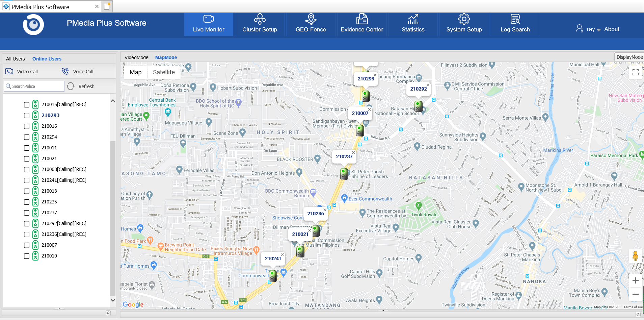The width and height of the screenshot is (644, 320).
Task: Click the user list scroll up arrow
Action: click(113, 101)
